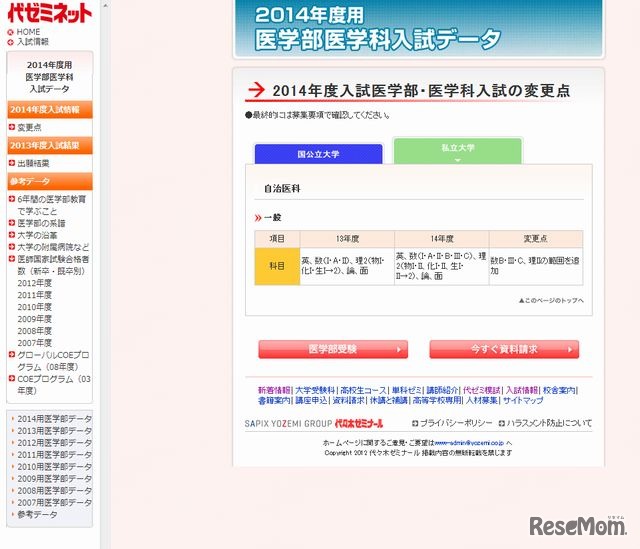Image resolution: width=640 pixels, height=549 pixels.
Task: Switch to 国公立大学 tab
Action: click(x=318, y=154)
